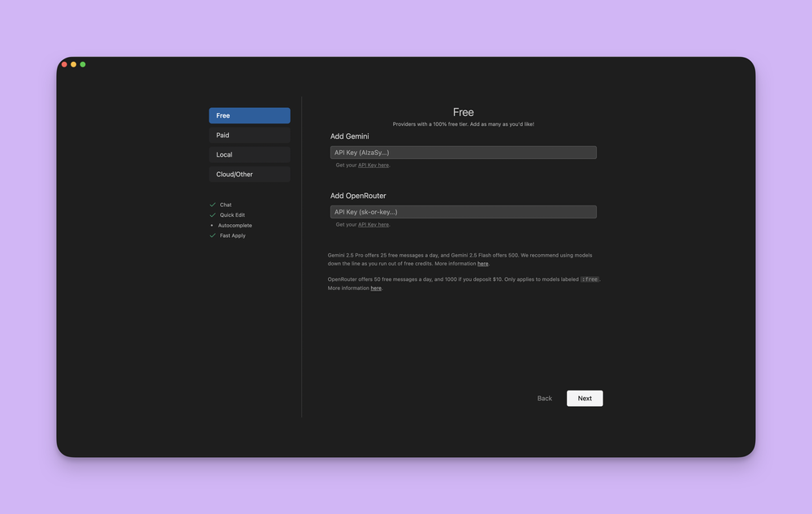
Task: Follow the "here" link for Gemini free credits
Action: (x=482, y=264)
